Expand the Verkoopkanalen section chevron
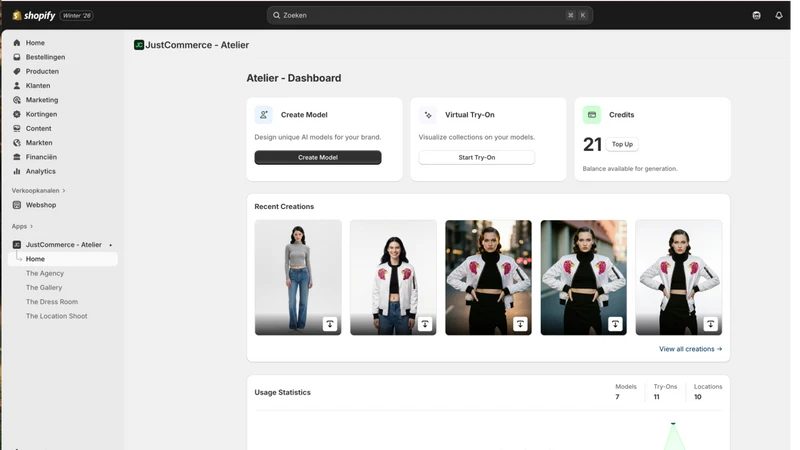800x450 pixels. [64, 191]
